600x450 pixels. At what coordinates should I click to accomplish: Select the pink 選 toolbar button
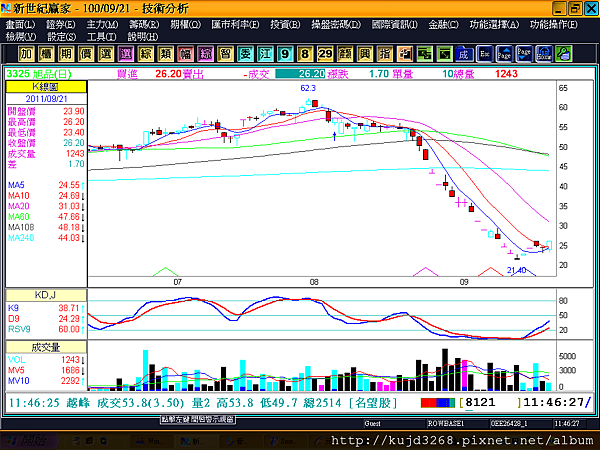coord(126,54)
